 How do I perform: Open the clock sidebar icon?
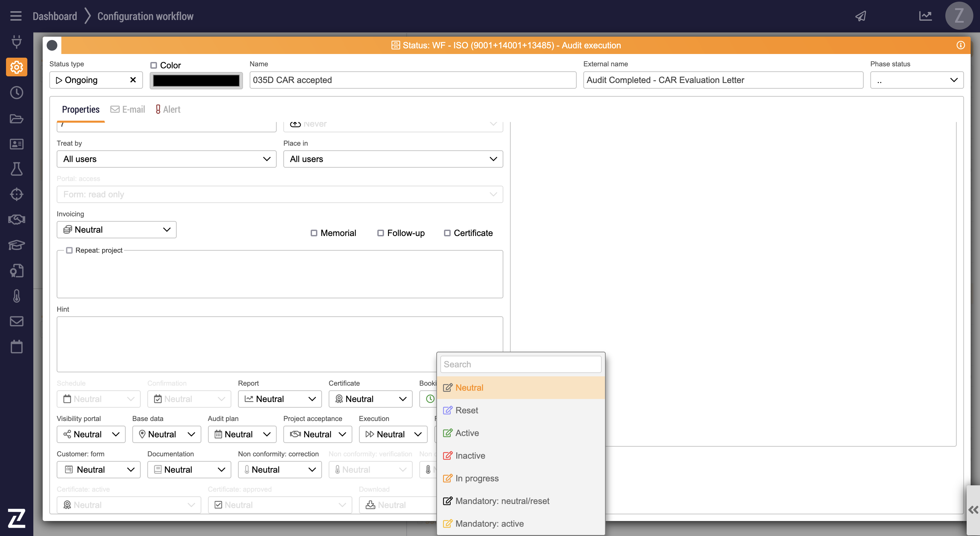coord(16,93)
